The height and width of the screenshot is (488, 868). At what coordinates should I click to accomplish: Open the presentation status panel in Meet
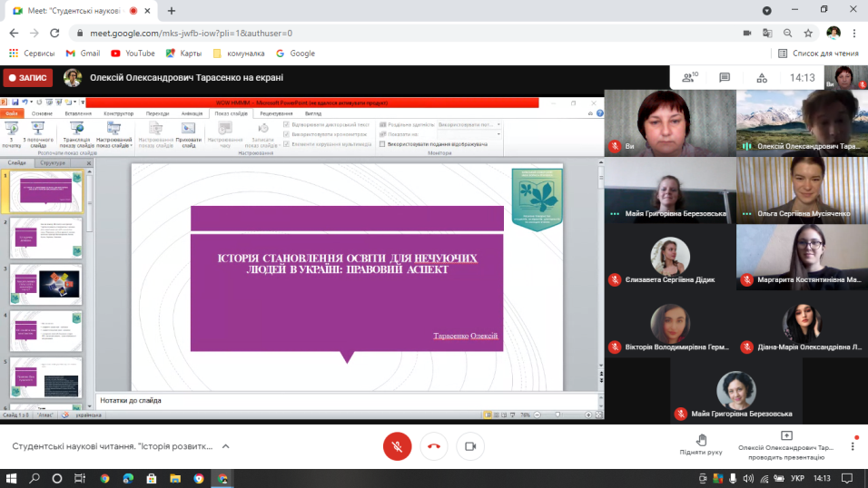[x=785, y=444]
